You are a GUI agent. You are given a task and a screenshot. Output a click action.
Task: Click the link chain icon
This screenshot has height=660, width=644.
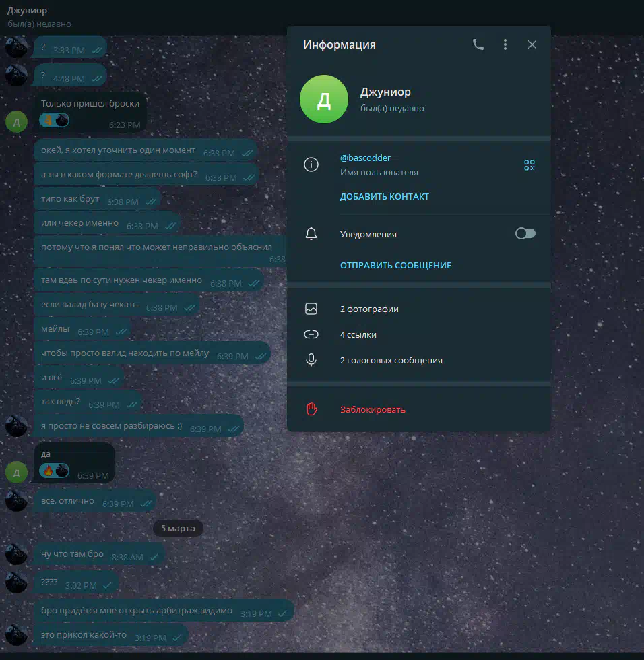(311, 334)
